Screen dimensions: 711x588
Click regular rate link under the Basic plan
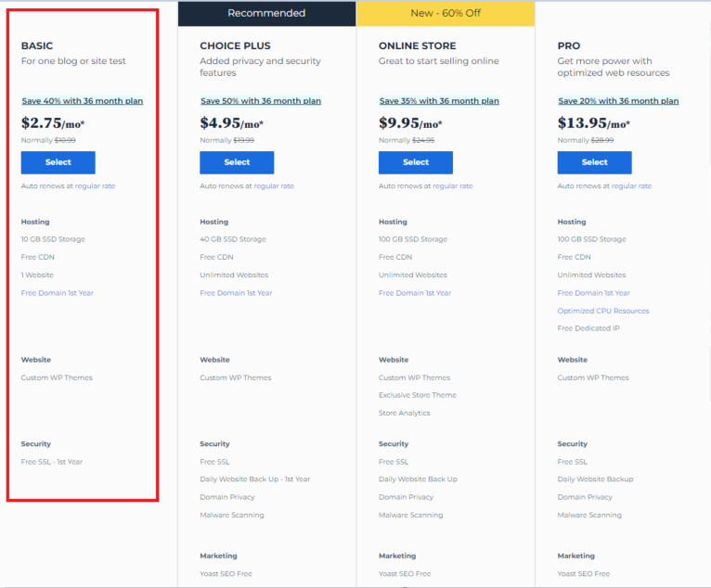coord(95,186)
